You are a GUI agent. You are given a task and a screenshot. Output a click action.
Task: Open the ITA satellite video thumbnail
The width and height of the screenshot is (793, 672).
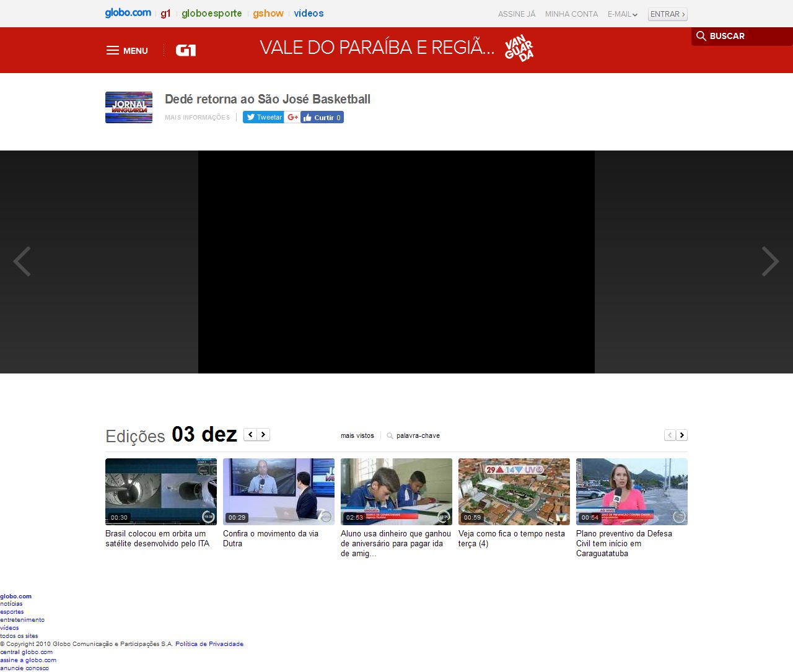coord(161,492)
